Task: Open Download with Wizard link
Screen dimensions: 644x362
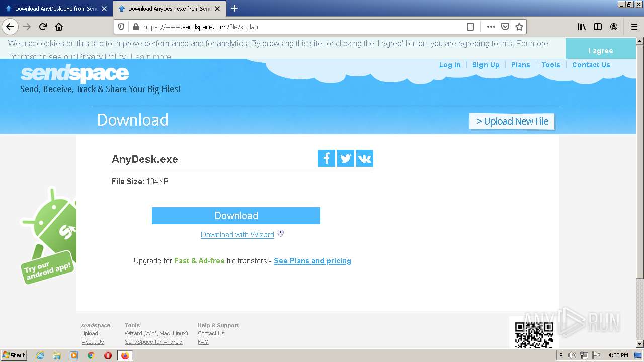Action: click(237, 235)
